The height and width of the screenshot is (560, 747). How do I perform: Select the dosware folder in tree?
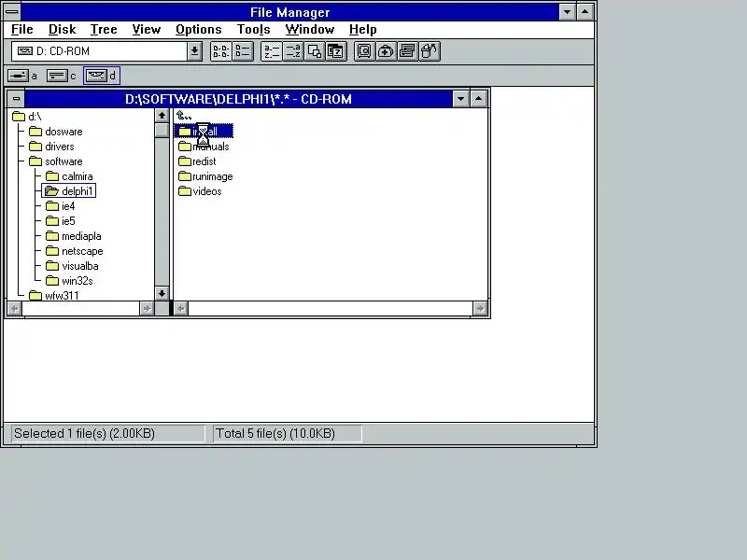56,132
